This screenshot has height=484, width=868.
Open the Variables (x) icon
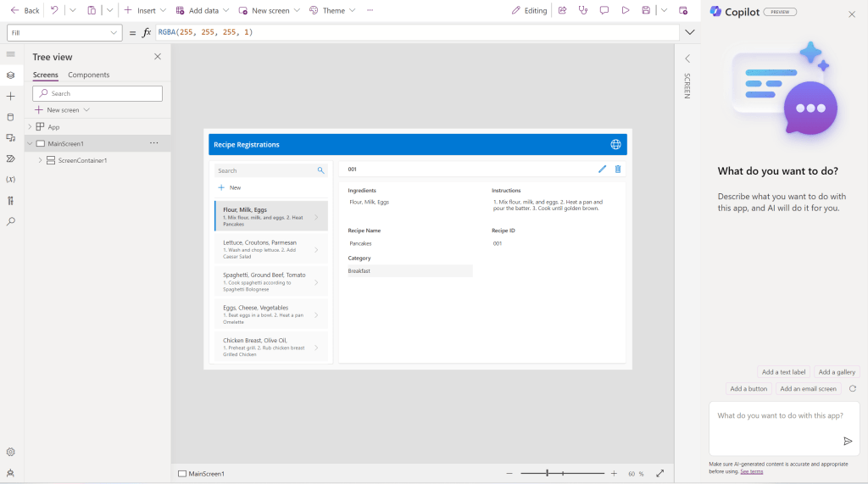pyautogui.click(x=10, y=180)
